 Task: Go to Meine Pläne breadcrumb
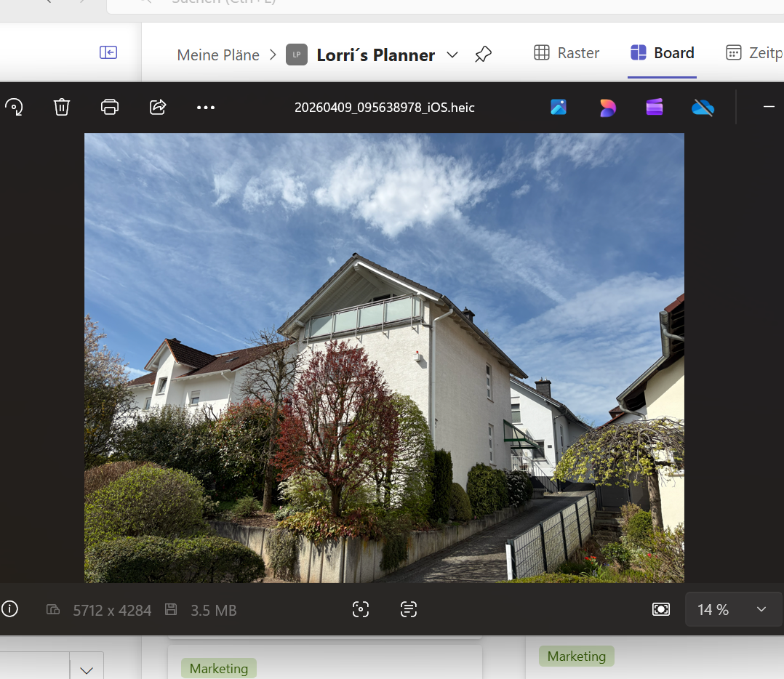218,55
